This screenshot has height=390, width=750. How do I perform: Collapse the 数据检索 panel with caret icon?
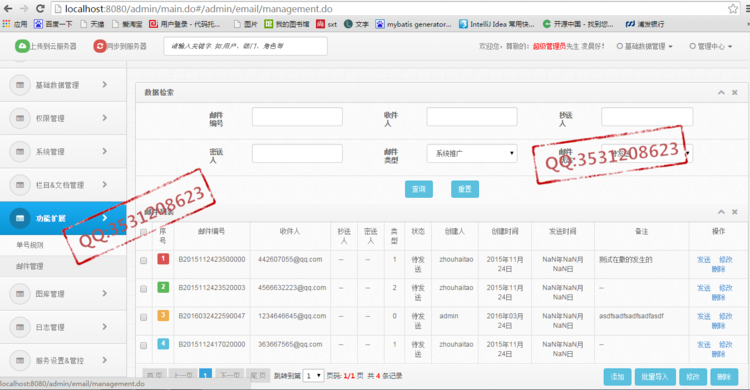pyautogui.click(x=721, y=92)
